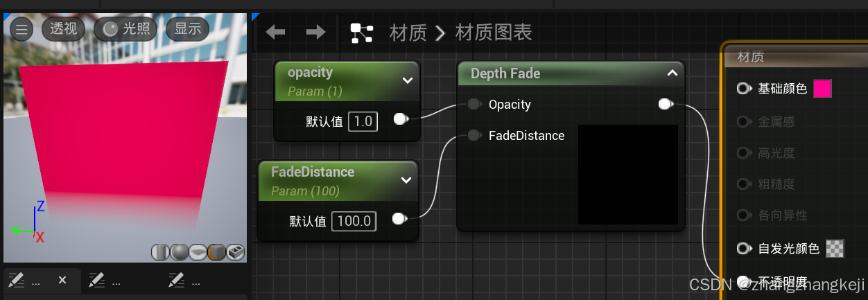
Task: Click the 粗糙度 input pin
Action: (745, 184)
